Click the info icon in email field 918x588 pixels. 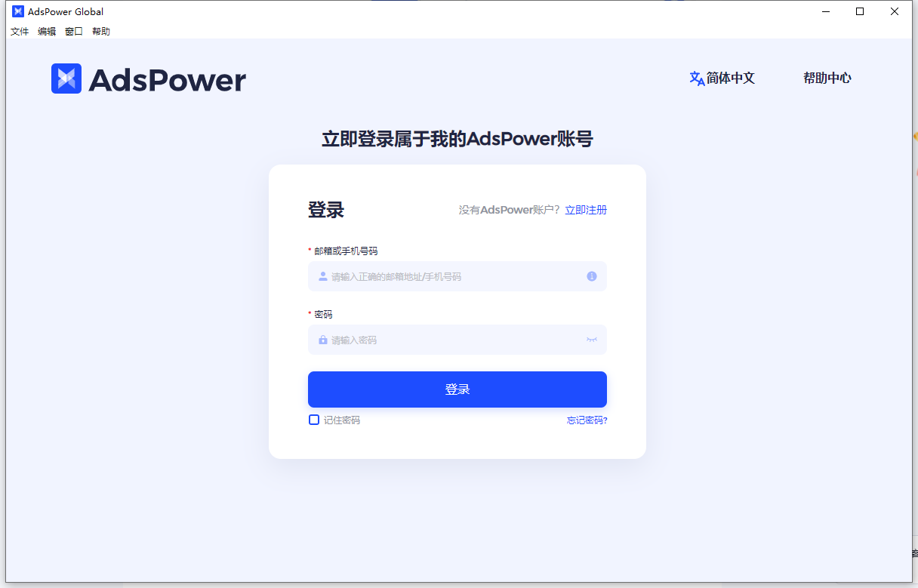point(592,276)
